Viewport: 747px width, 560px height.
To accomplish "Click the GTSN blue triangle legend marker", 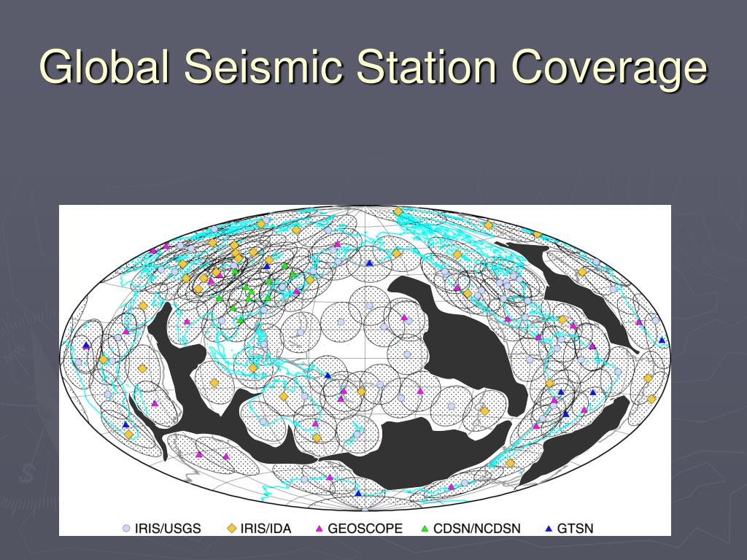I will click(x=549, y=529).
